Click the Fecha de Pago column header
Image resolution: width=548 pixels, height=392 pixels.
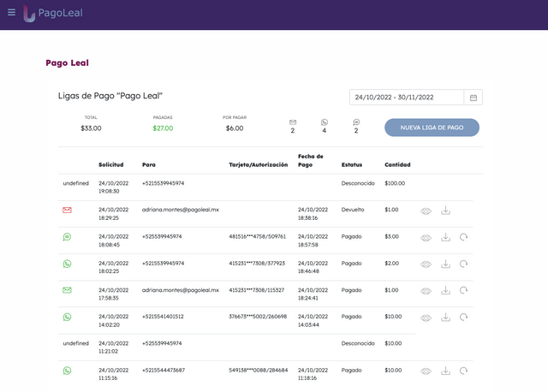310,161
